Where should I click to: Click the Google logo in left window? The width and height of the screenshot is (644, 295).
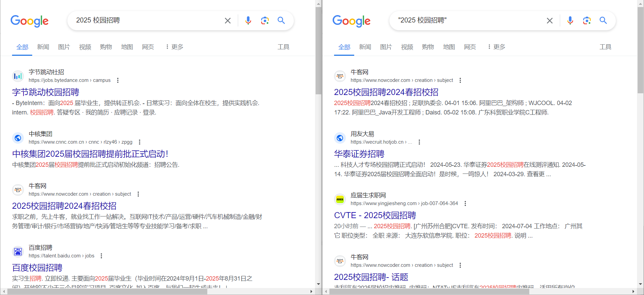click(30, 21)
